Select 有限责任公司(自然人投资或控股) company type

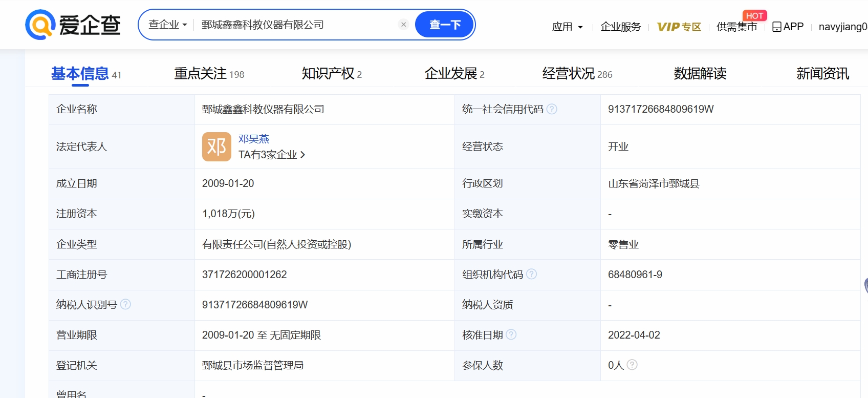tap(276, 244)
